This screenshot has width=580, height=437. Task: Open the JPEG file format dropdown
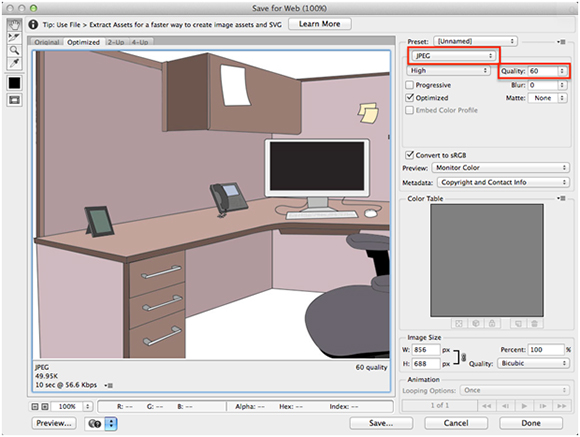click(453, 56)
